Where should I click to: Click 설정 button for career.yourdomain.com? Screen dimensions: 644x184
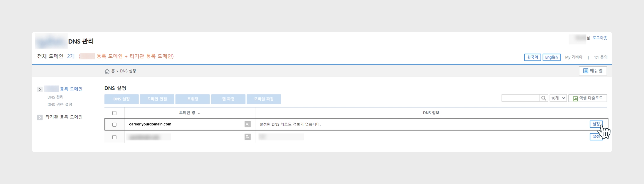tap(596, 124)
